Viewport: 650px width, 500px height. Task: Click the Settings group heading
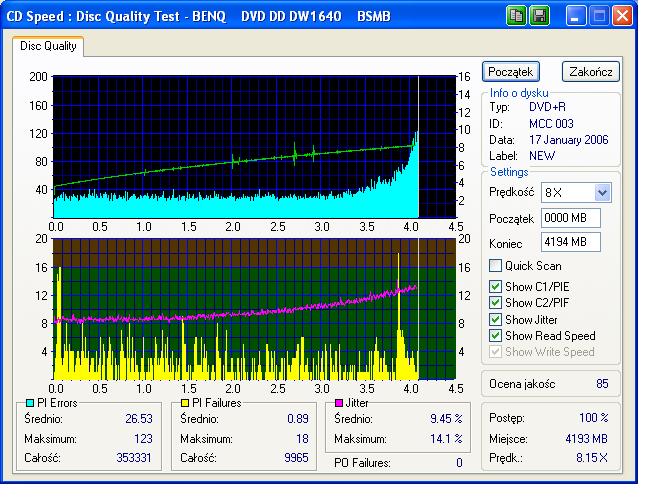(x=509, y=172)
